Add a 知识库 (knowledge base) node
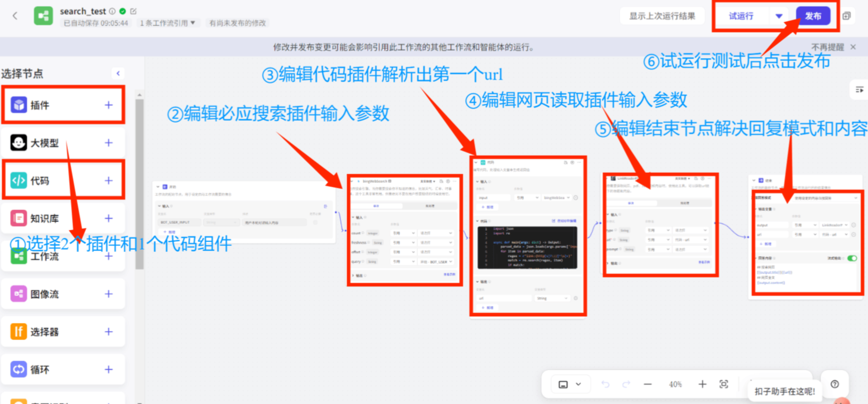868x404 pixels. [x=109, y=218]
